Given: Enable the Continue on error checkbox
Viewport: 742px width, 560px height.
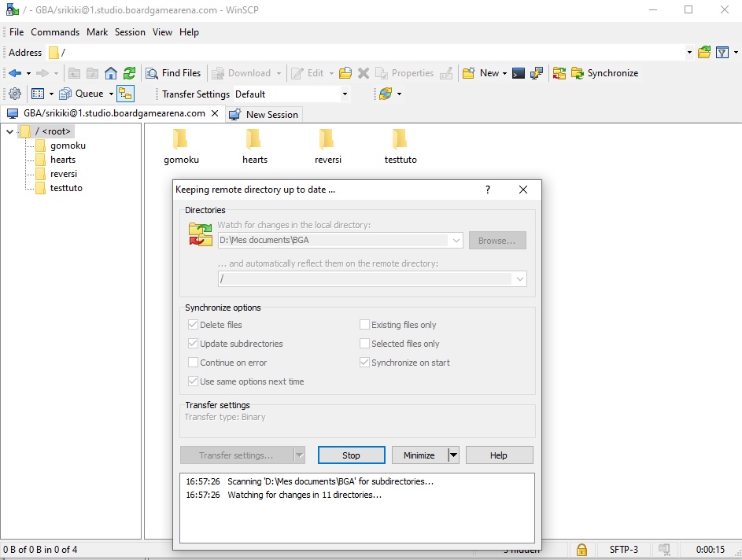Looking at the screenshot, I should pyautogui.click(x=193, y=363).
